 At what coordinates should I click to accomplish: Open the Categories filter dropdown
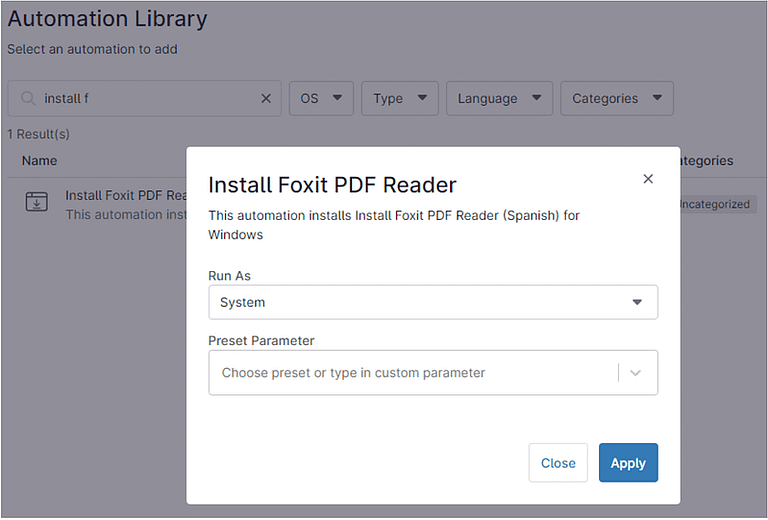[616, 99]
